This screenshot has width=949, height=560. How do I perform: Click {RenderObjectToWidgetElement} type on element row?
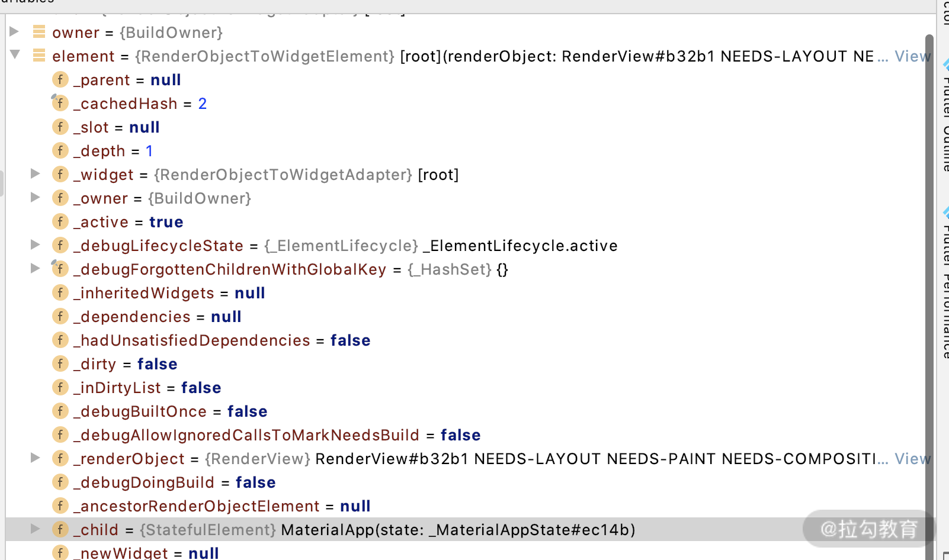(x=265, y=56)
